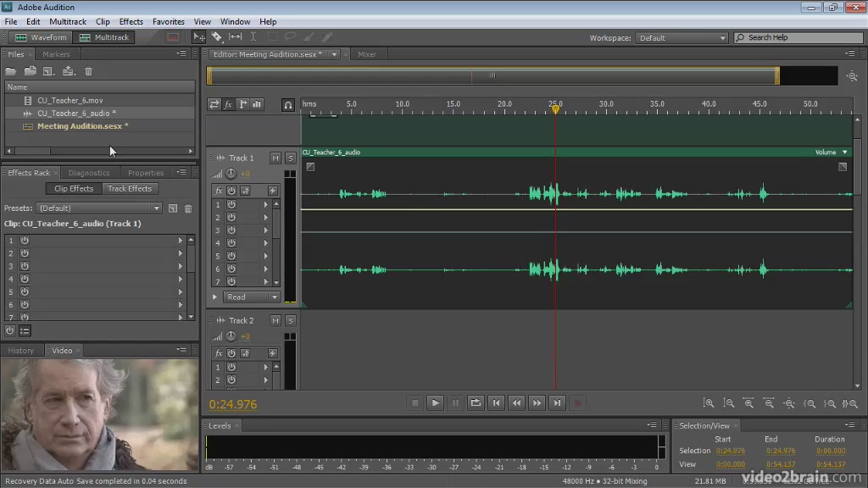
Task: Open Files panel options menu
Action: pyautogui.click(x=181, y=53)
